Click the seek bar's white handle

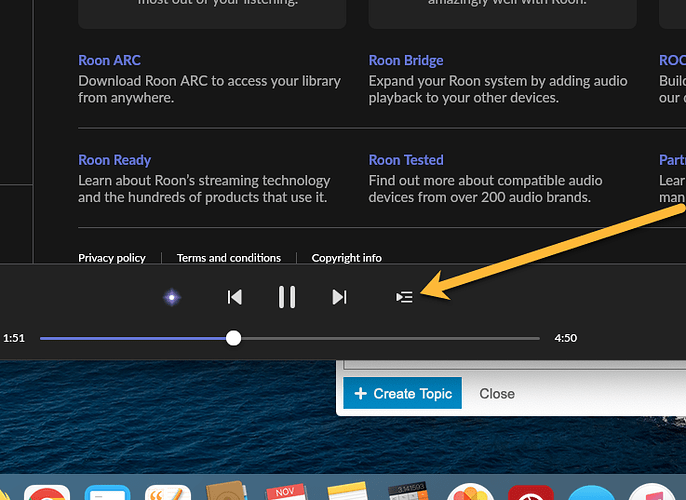pos(234,338)
